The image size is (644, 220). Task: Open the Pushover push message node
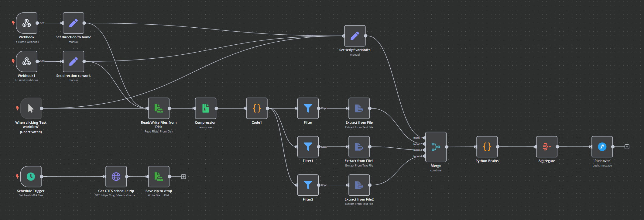[602, 147]
